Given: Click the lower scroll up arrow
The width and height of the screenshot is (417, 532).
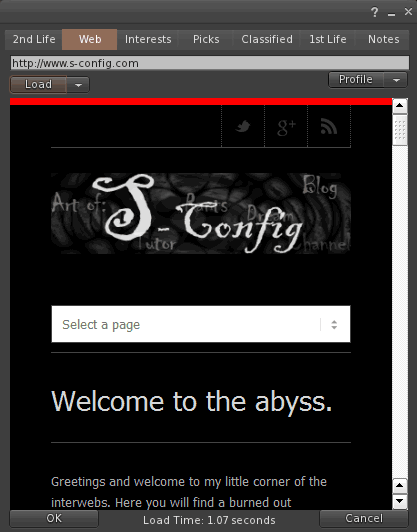Looking at the screenshot, I should [x=400, y=486].
